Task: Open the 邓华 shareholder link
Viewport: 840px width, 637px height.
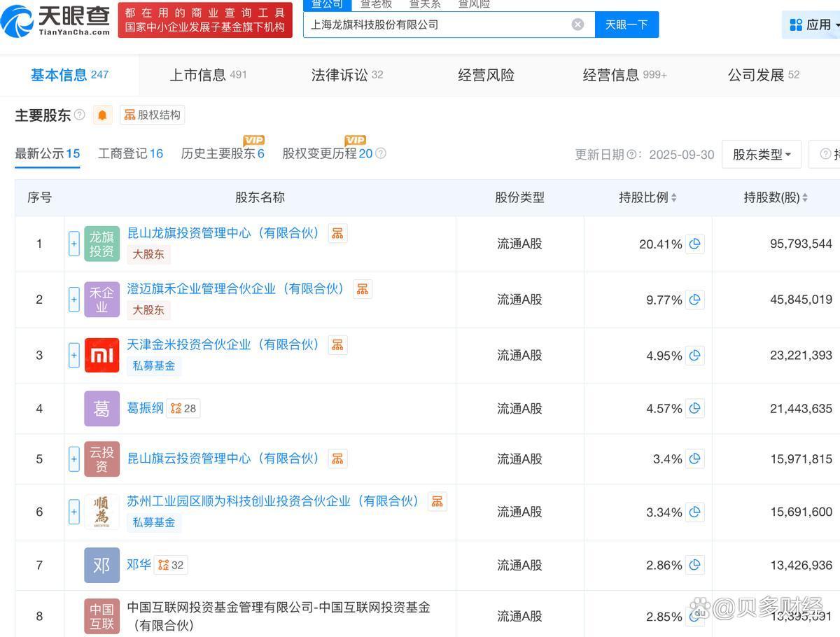Action: (x=139, y=565)
